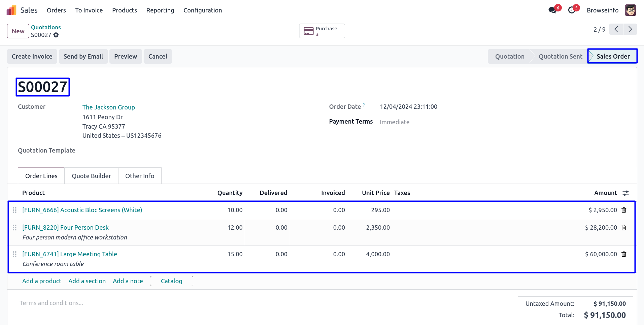Open the Configuration menu

point(202,10)
